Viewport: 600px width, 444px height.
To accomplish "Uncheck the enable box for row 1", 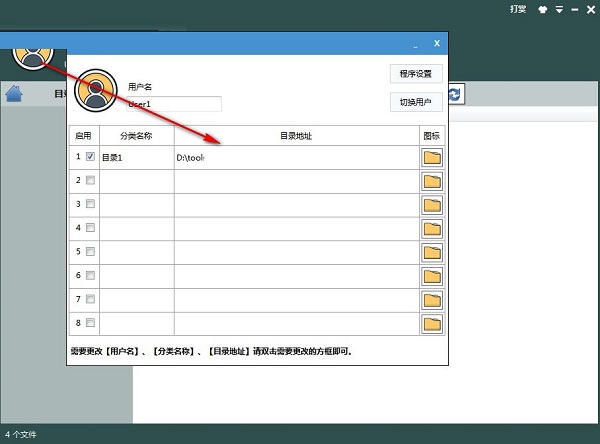I will point(90,156).
